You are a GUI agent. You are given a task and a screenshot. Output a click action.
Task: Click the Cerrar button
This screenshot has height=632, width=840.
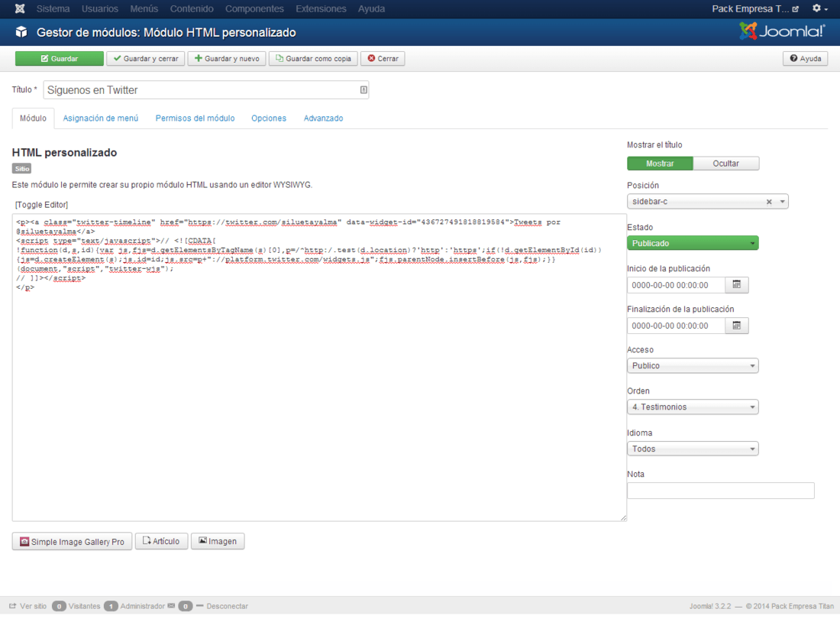click(383, 58)
